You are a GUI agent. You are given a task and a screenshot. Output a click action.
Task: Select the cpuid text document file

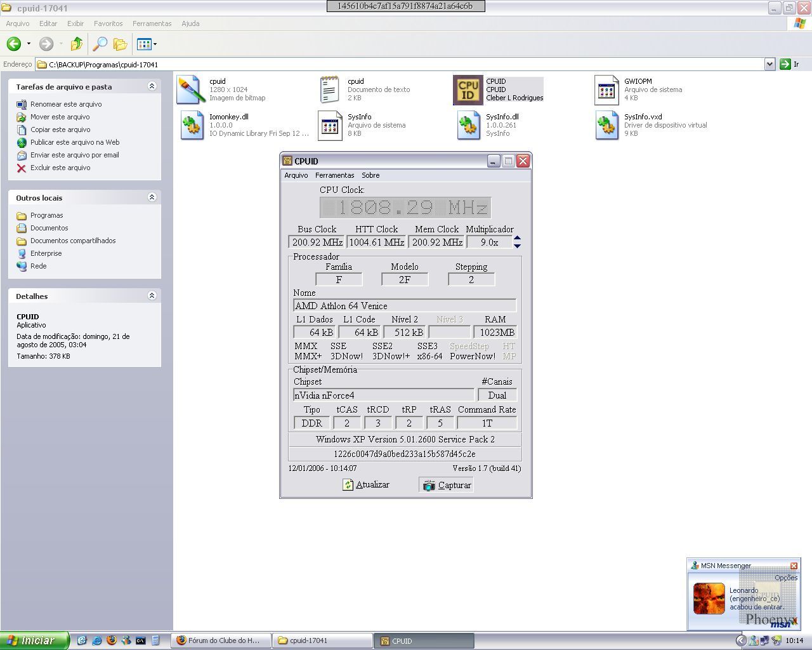coord(329,90)
